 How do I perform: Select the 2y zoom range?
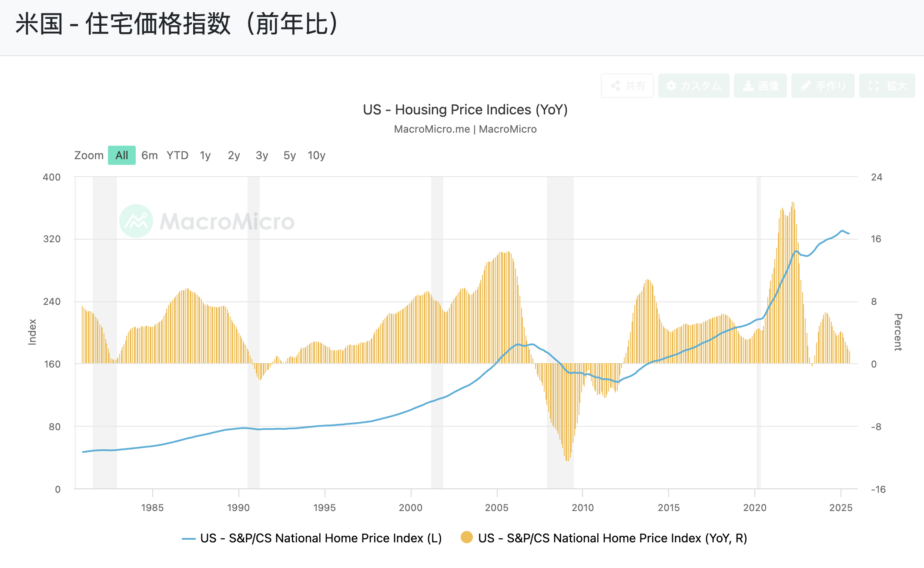234,155
